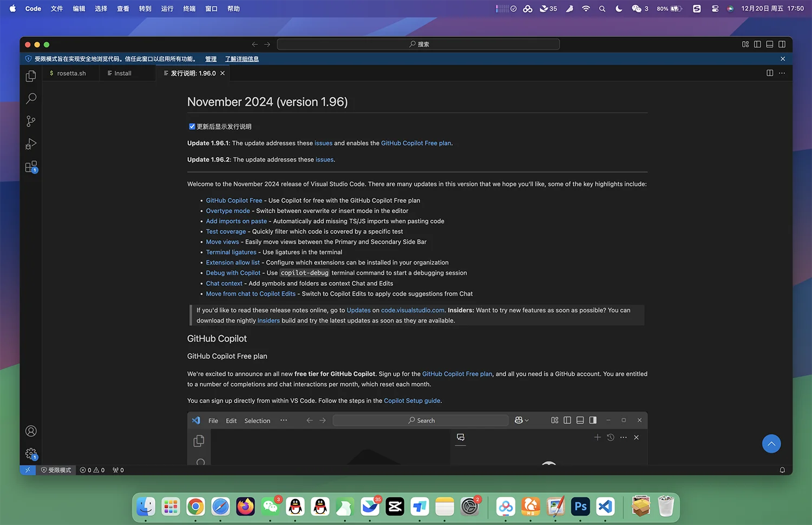Open the Customize Layout menu
Image resolution: width=812 pixels, height=525 pixels.
coord(745,44)
